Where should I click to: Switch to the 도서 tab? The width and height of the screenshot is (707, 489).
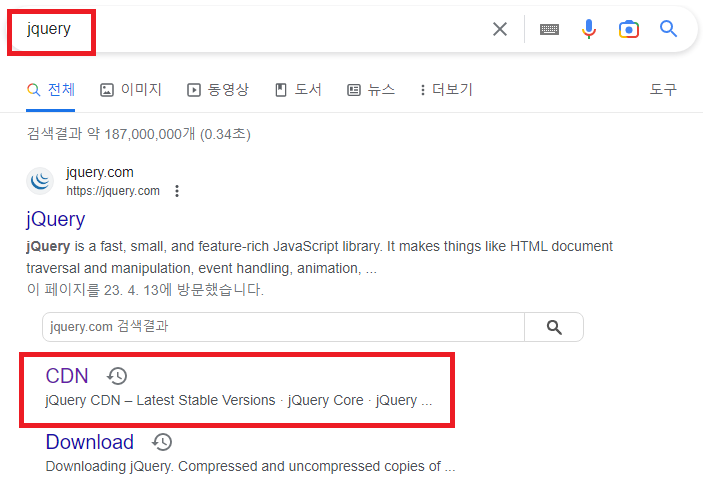298,90
